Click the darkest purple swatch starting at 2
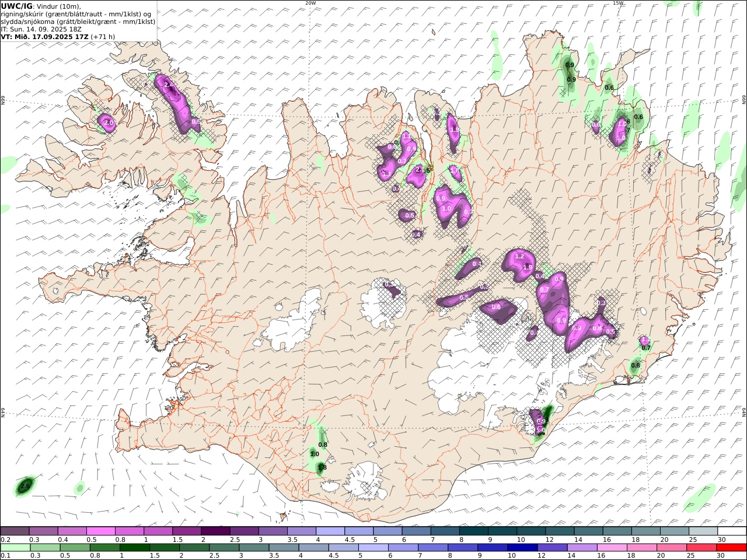 pos(215,531)
